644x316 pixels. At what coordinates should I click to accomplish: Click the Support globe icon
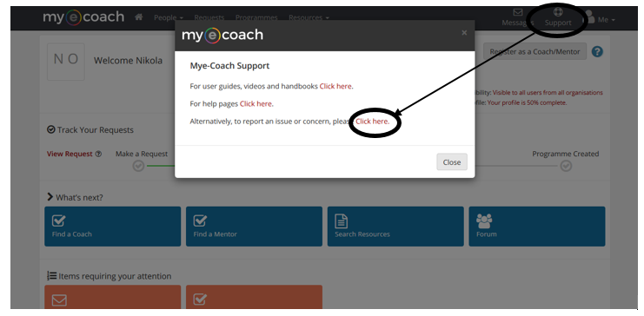click(x=558, y=12)
